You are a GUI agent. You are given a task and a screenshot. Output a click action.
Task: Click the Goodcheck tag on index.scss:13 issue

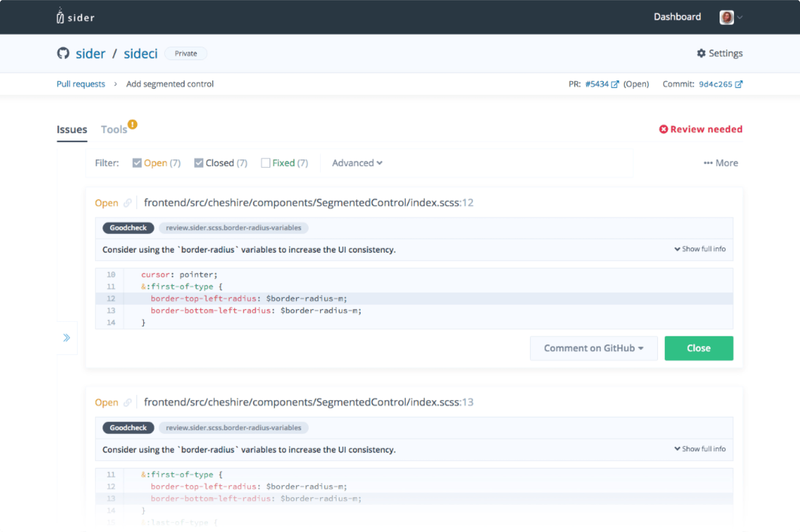[x=128, y=428]
